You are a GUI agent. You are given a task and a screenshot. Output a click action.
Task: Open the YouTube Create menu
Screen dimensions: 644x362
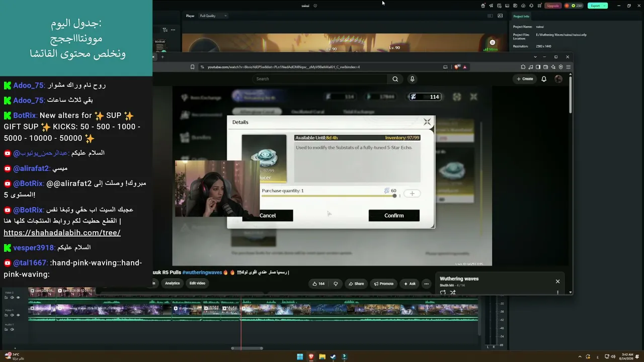click(x=525, y=79)
